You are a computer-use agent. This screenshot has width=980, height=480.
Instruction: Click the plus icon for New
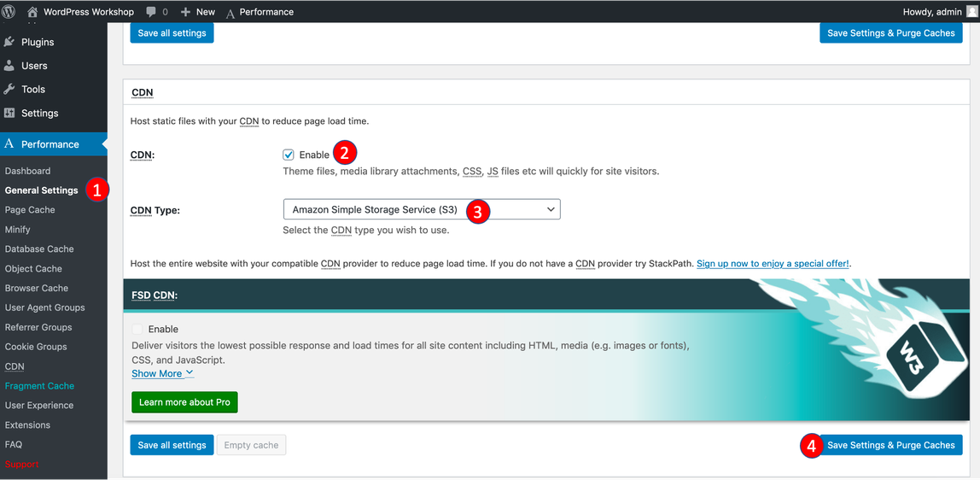click(185, 12)
